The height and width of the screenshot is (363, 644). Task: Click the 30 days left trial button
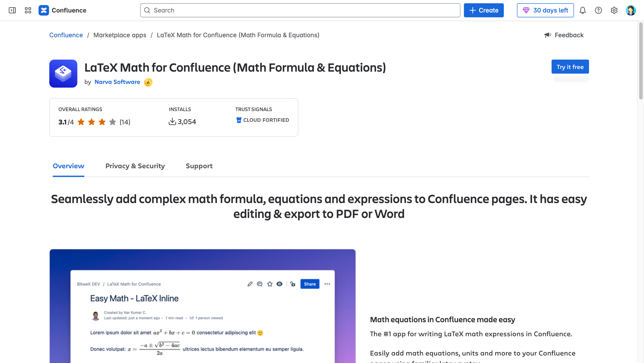click(x=545, y=10)
